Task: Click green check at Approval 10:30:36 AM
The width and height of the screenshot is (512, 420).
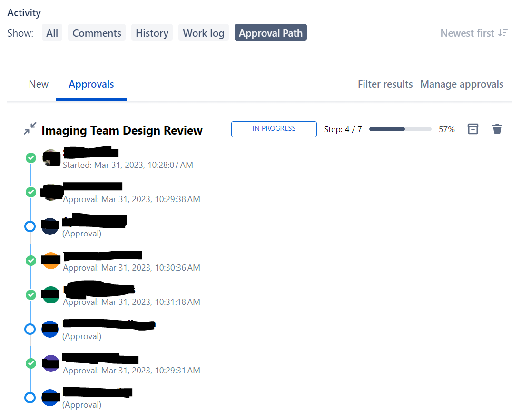Action: [x=31, y=261]
